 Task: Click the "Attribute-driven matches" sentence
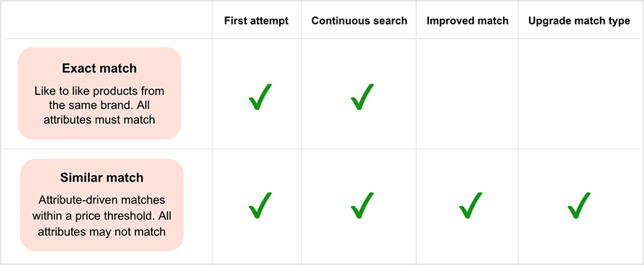[x=102, y=207]
